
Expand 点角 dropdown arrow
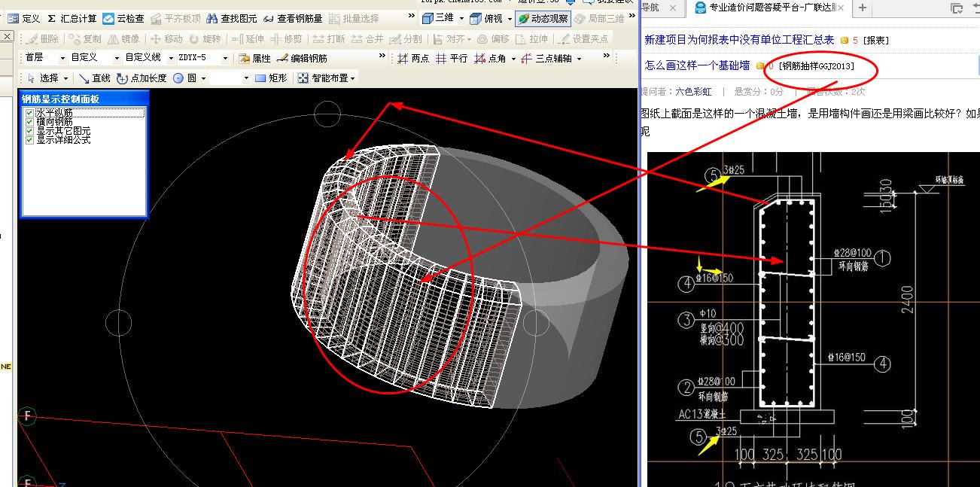click(513, 58)
